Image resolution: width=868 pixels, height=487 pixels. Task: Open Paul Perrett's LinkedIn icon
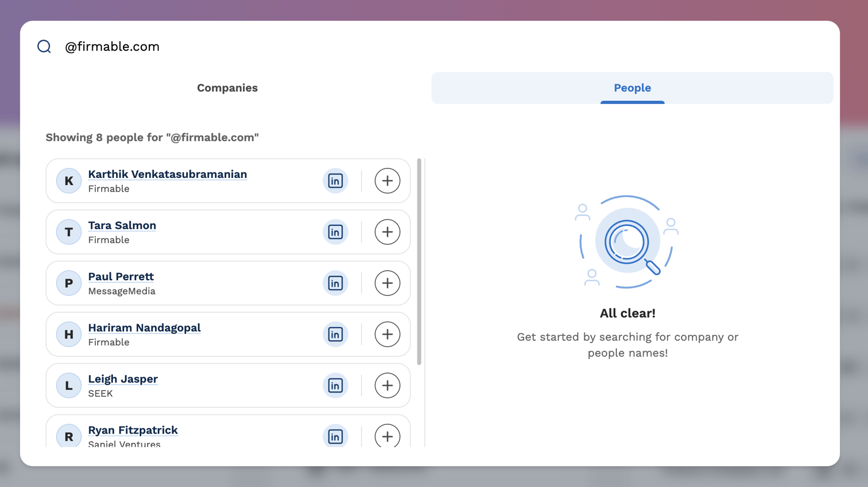[x=335, y=283]
